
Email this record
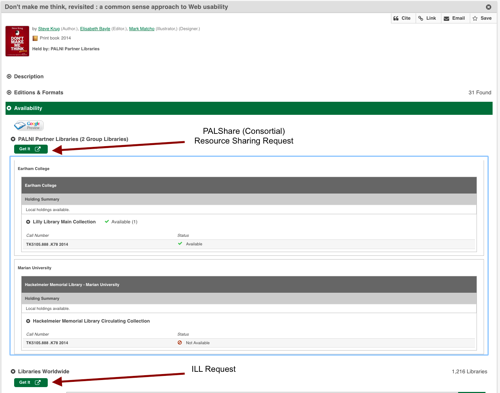455,18
